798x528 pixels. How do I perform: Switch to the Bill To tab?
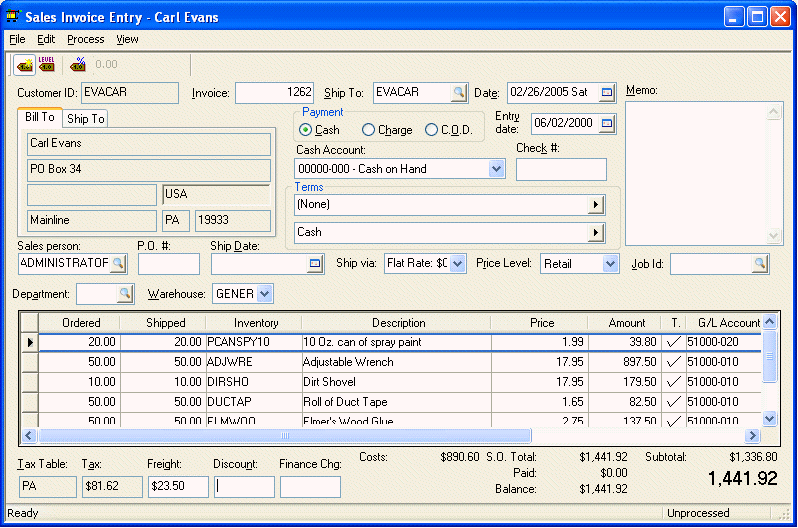coord(40,117)
